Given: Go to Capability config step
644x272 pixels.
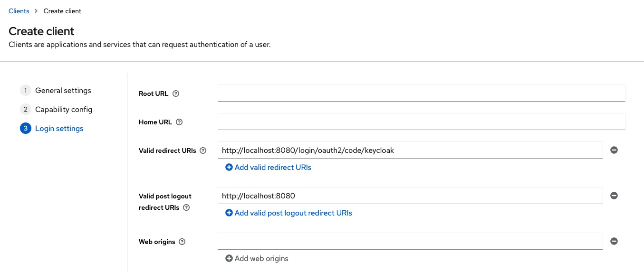Looking at the screenshot, I should (x=56, y=109).
